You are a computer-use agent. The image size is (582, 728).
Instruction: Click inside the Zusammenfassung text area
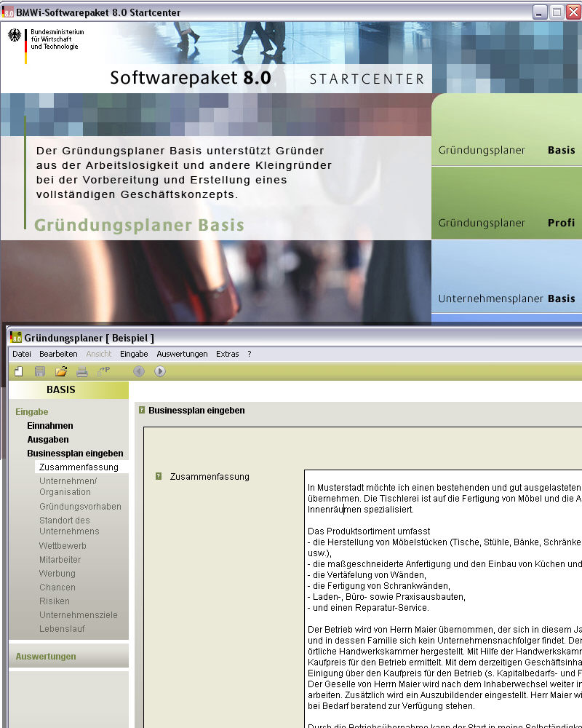(x=443, y=599)
